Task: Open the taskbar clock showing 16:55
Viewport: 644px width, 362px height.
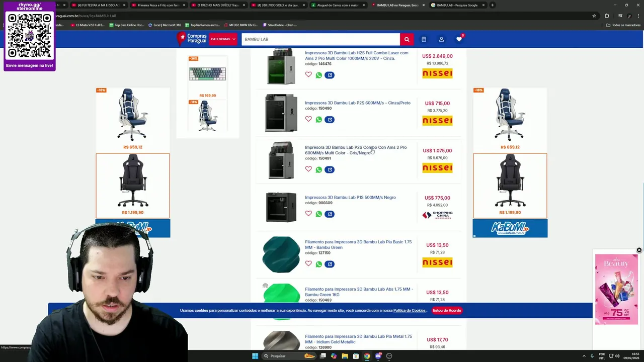Action: click(631, 356)
